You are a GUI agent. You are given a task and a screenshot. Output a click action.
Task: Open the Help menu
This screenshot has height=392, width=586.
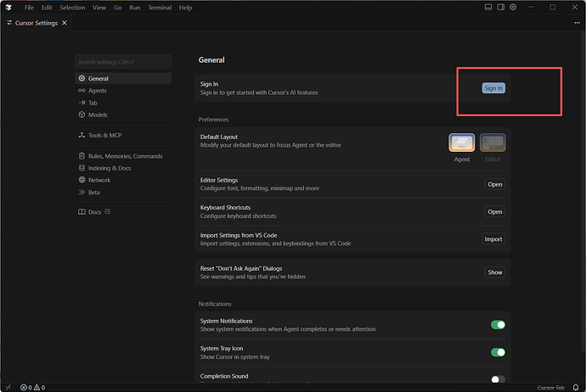[185, 8]
